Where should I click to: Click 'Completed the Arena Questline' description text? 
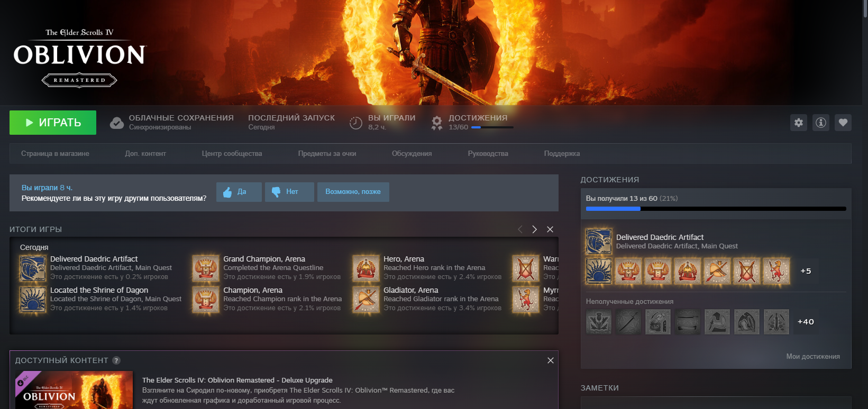pos(273,268)
